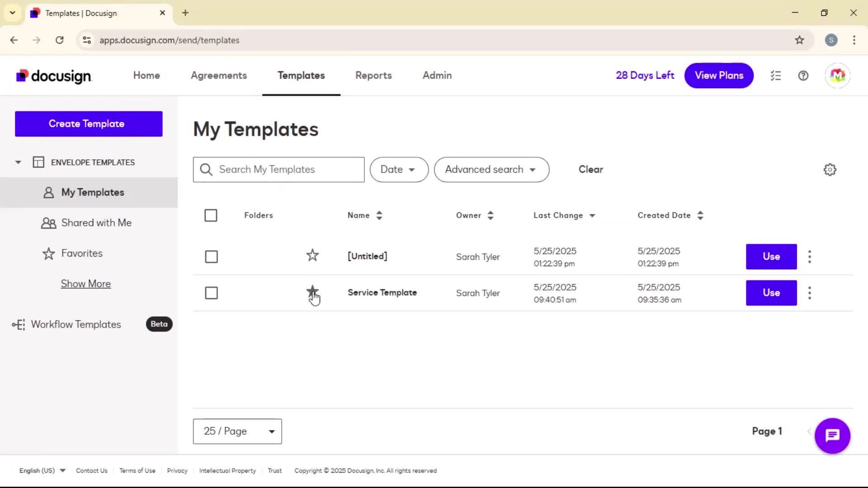Click the Show More link
The image size is (868, 488).
tap(86, 284)
